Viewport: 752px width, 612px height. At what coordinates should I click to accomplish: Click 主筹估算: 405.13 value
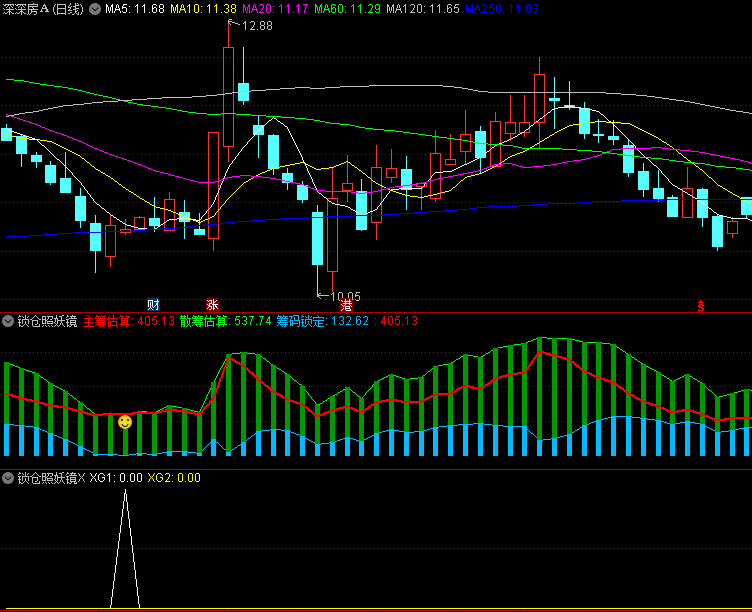pyautogui.click(x=129, y=321)
